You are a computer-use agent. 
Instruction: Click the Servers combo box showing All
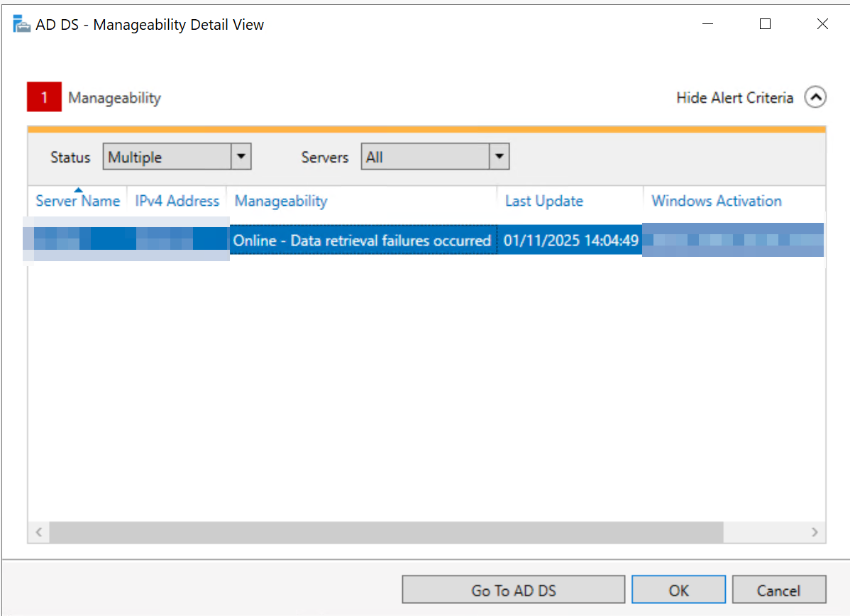[x=435, y=157]
